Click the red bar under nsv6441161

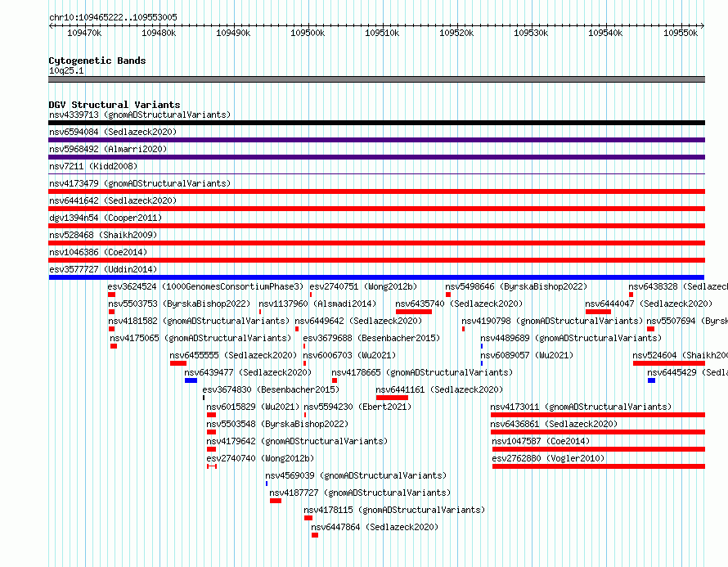click(x=393, y=398)
